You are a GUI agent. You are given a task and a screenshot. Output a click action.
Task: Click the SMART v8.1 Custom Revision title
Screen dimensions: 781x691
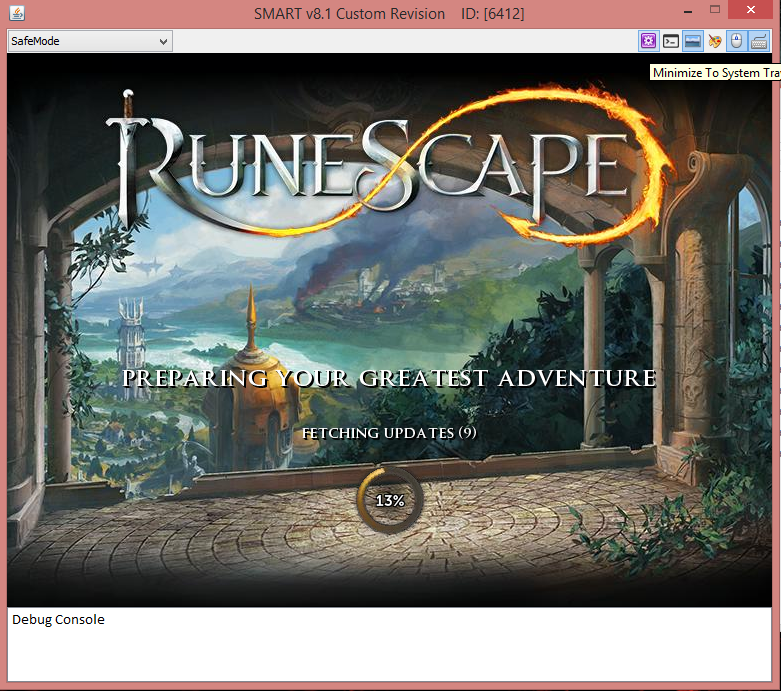click(x=349, y=13)
